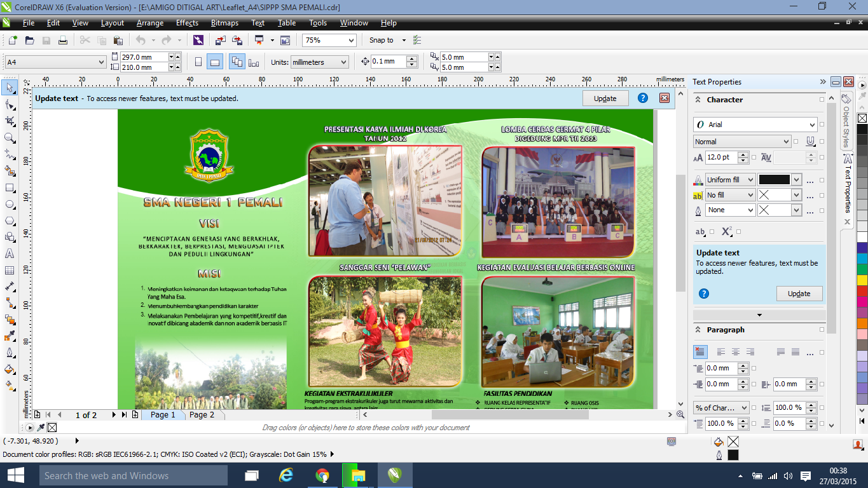
Task: Switch to Page 2 tab
Action: point(202,415)
